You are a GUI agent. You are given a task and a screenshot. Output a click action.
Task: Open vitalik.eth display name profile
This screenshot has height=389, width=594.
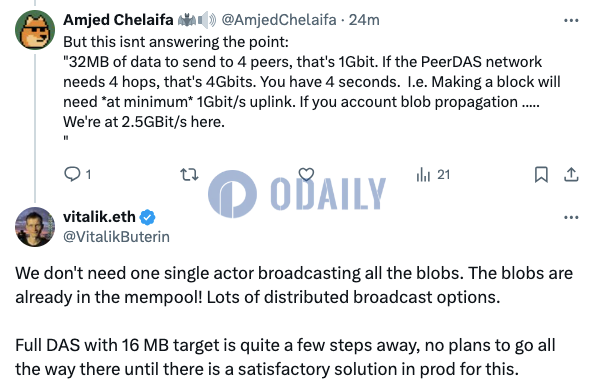click(99, 217)
